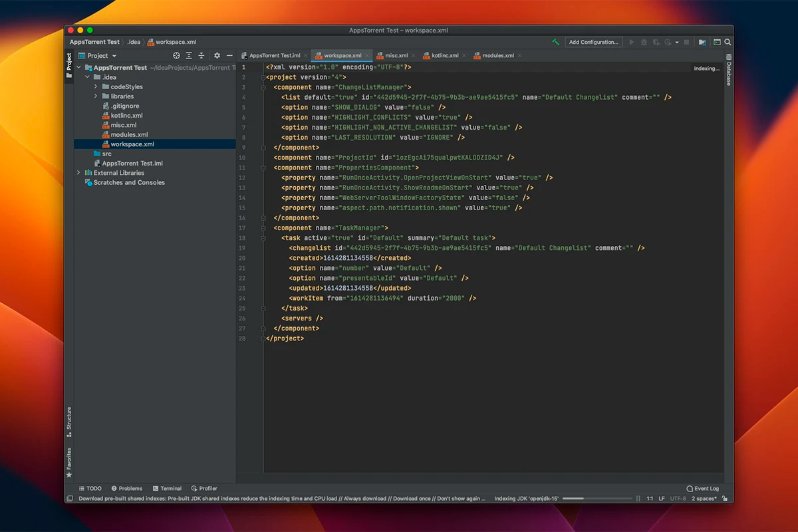
Task: Open the Search Everywhere magnifier
Action: pyautogui.click(x=728, y=42)
